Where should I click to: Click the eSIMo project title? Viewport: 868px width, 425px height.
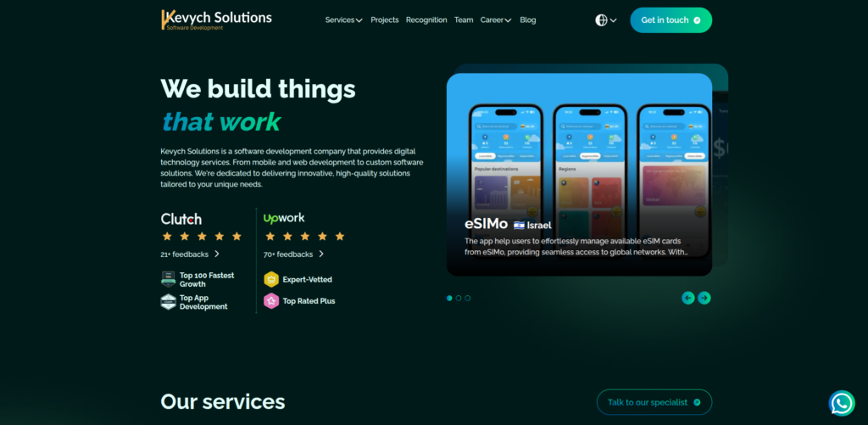486,224
